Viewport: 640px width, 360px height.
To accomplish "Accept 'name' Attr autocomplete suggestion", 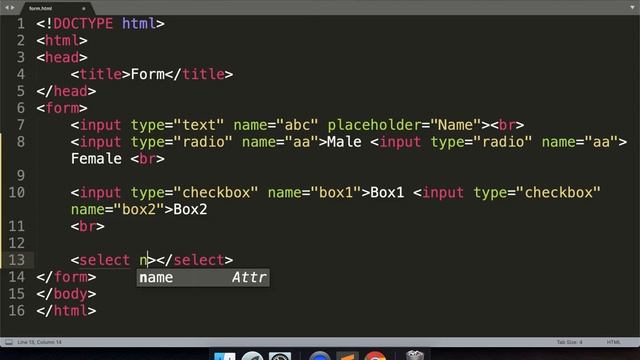I will 203,278.
